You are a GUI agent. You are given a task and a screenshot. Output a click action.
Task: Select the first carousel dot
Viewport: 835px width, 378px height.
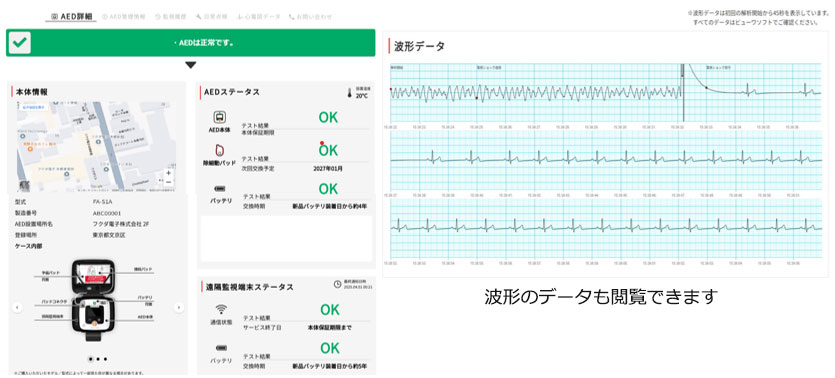tap(90, 359)
